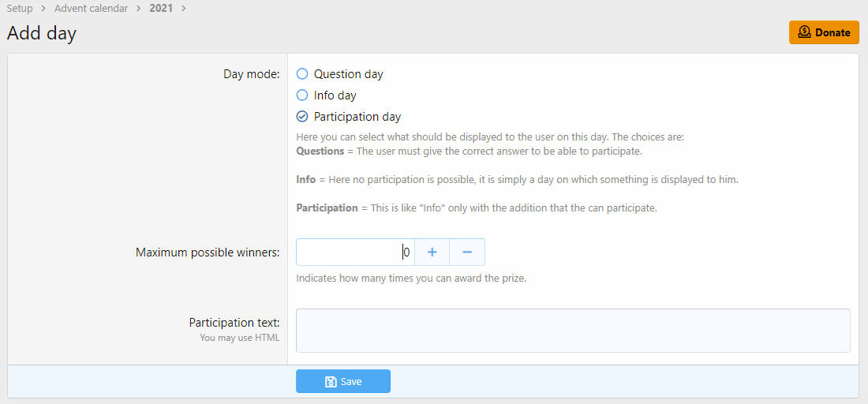Click the chevron after the Setup breadcrumb
Screen dimensions: 868x404
tap(44, 9)
